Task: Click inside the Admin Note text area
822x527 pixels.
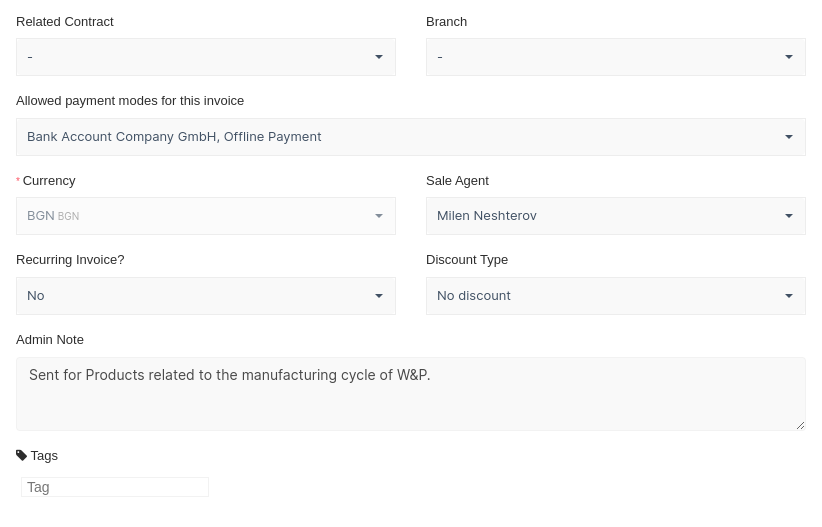Action: point(410,400)
